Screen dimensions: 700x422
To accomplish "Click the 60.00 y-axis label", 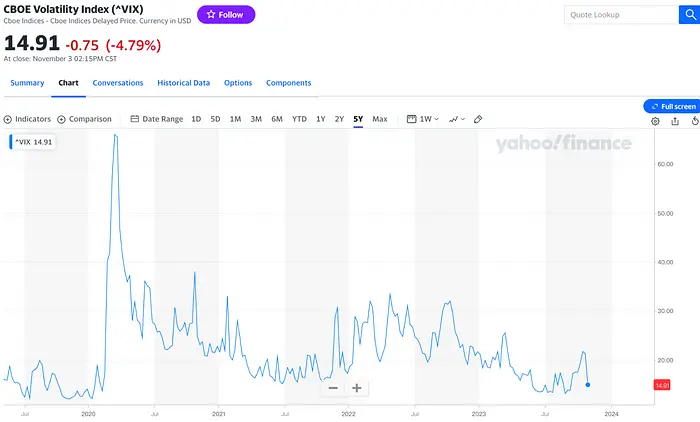I will point(665,164).
